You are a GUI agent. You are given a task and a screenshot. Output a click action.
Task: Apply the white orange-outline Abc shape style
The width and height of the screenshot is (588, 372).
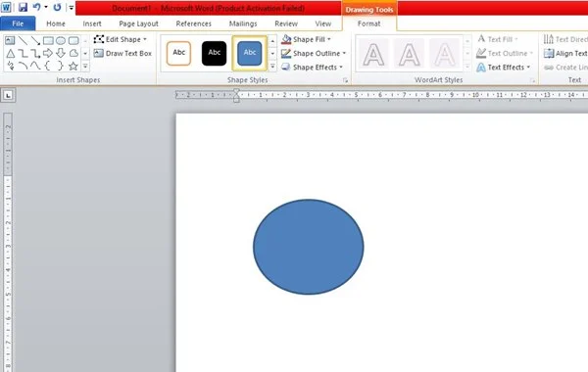[x=179, y=53]
